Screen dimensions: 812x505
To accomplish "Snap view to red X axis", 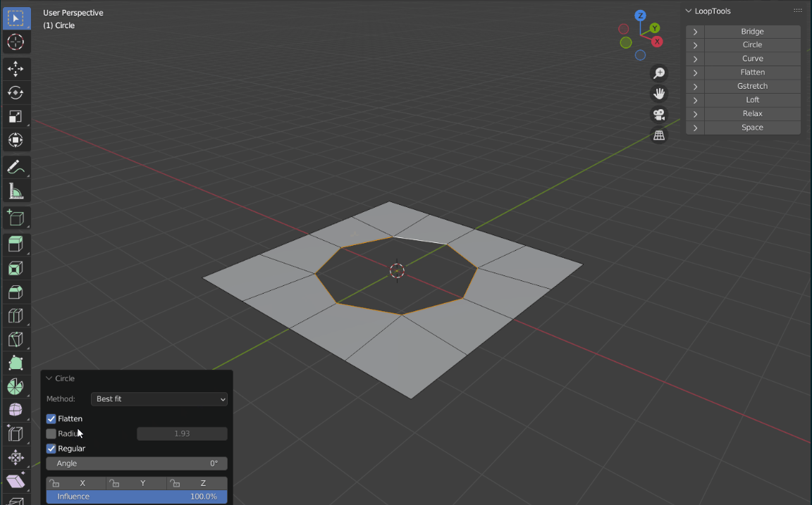I will coord(657,42).
